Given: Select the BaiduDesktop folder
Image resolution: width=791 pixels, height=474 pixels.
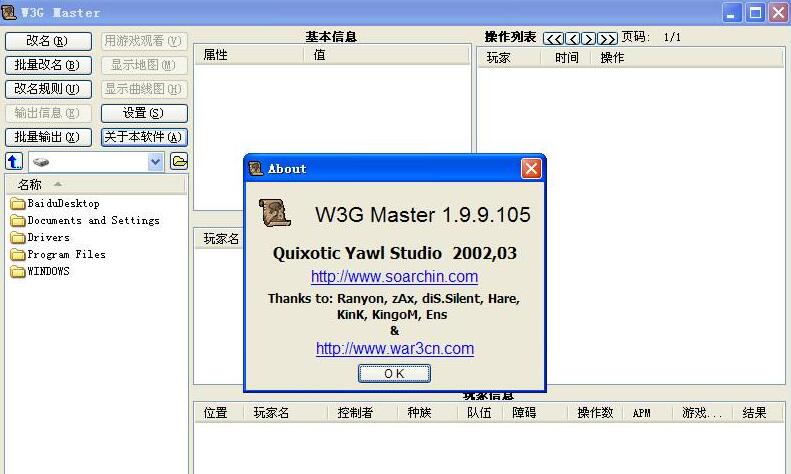Looking at the screenshot, I should [62, 204].
